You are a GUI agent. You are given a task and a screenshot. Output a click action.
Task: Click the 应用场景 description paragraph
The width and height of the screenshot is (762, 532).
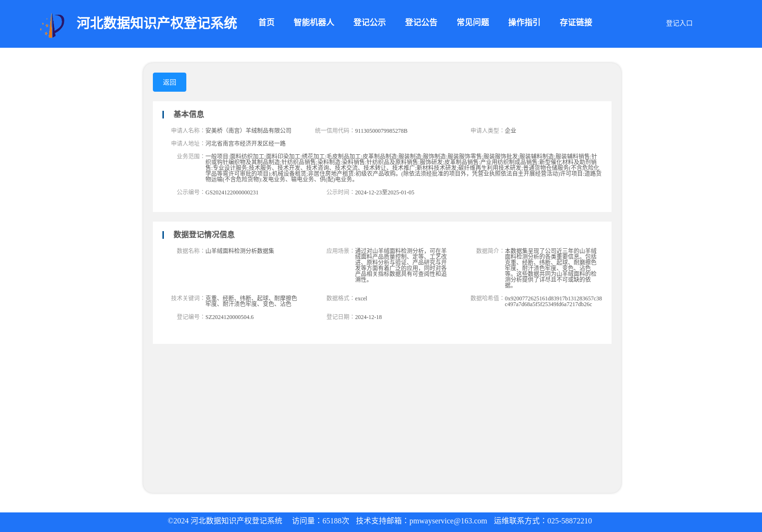click(401, 265)
